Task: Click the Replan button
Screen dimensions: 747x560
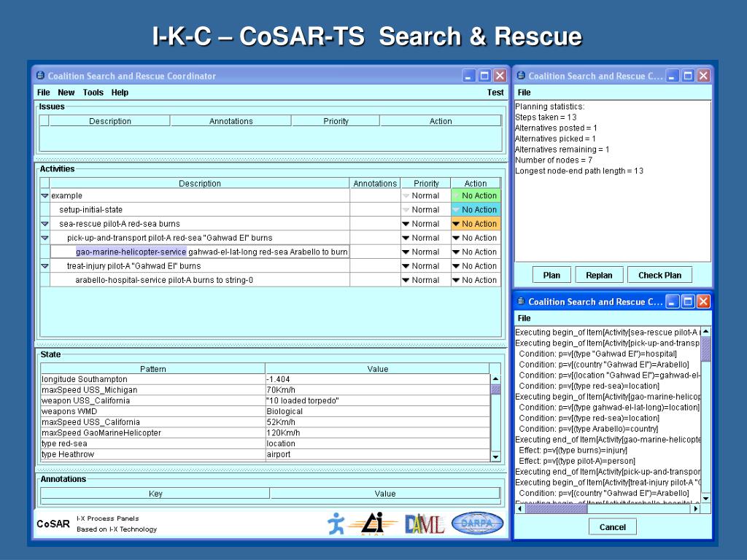Action: 599,275
